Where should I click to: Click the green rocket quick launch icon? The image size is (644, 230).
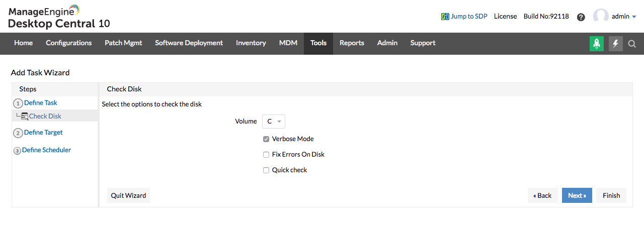[597, 44]
